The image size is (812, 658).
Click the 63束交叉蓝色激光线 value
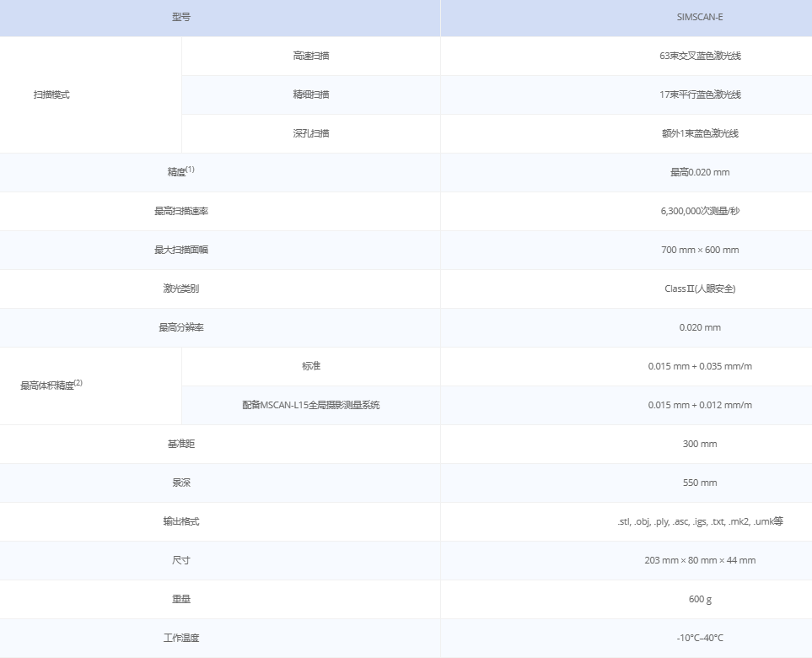(699, 56)
